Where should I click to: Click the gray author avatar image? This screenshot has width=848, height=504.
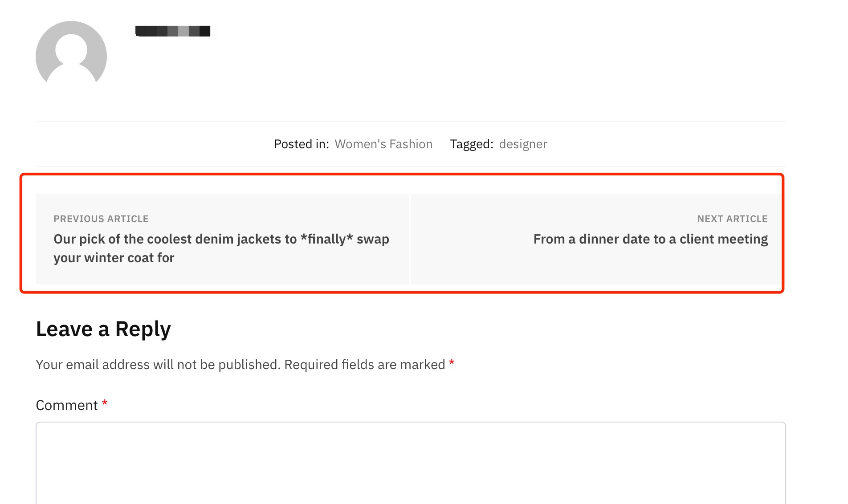pos(71,53)
